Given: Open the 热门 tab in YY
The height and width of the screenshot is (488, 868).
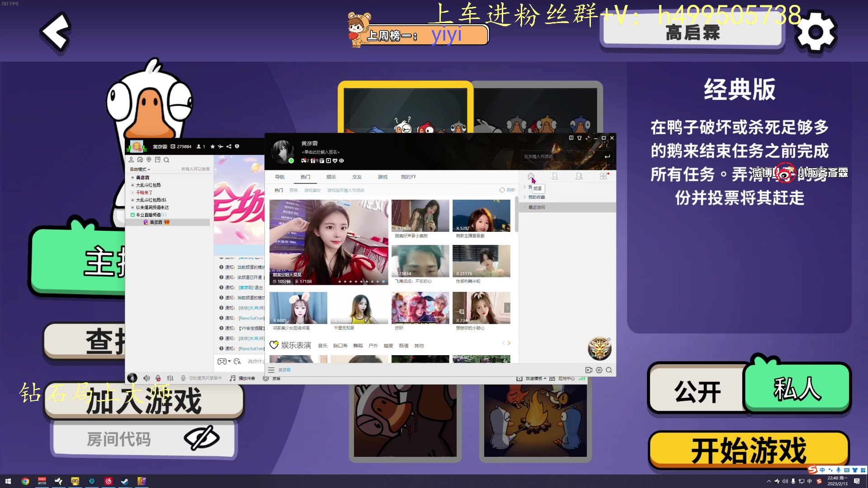Looking at the screenshot, I should (305, 177).
